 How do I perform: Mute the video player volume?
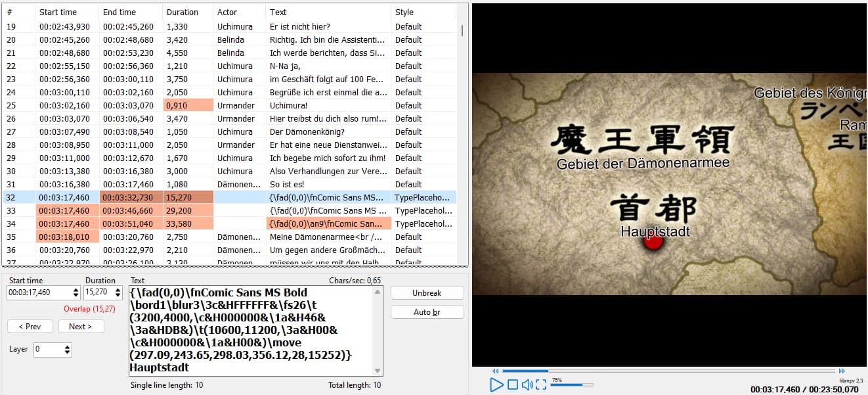527,384
